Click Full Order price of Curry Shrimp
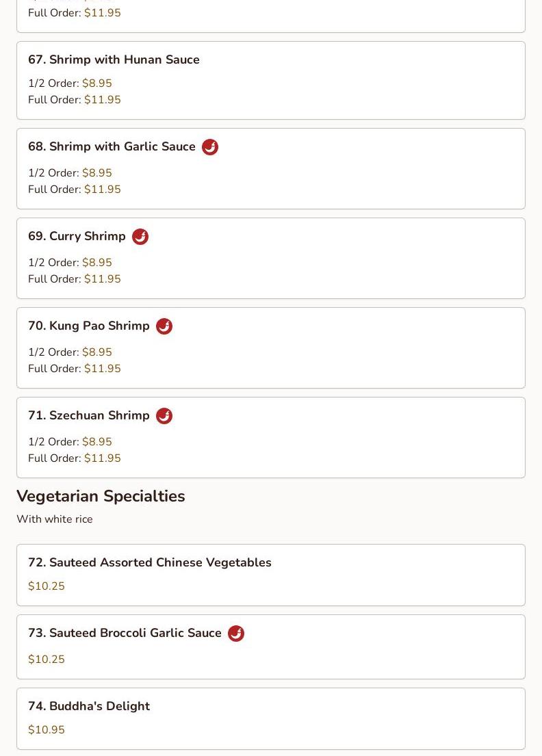This screenshot has height=756, width=542. pyautogui.click(x=102, y=279)
